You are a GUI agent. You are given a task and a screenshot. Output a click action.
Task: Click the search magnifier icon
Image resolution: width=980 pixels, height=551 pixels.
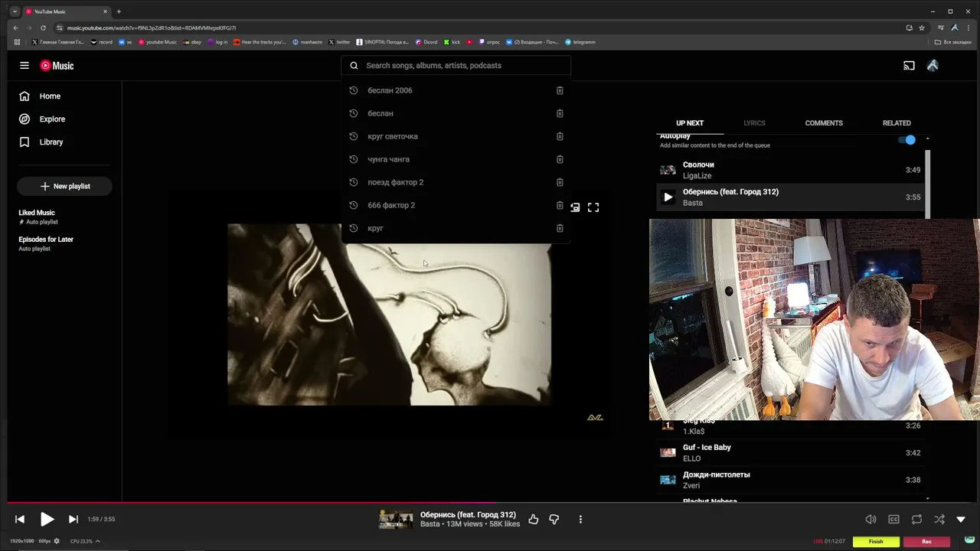pos(354,66)
